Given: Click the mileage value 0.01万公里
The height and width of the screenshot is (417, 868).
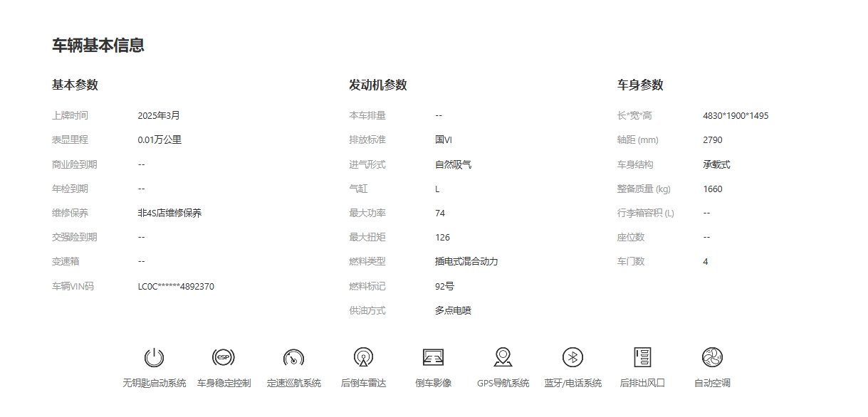Looking at the screenshot, I should point(160,139).
